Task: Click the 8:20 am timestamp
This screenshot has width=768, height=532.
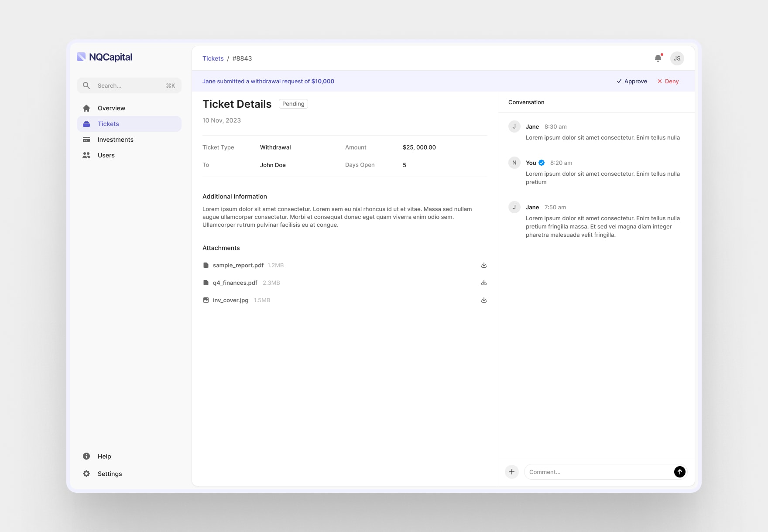Action: pyautogui.click(x=561, y=163)
